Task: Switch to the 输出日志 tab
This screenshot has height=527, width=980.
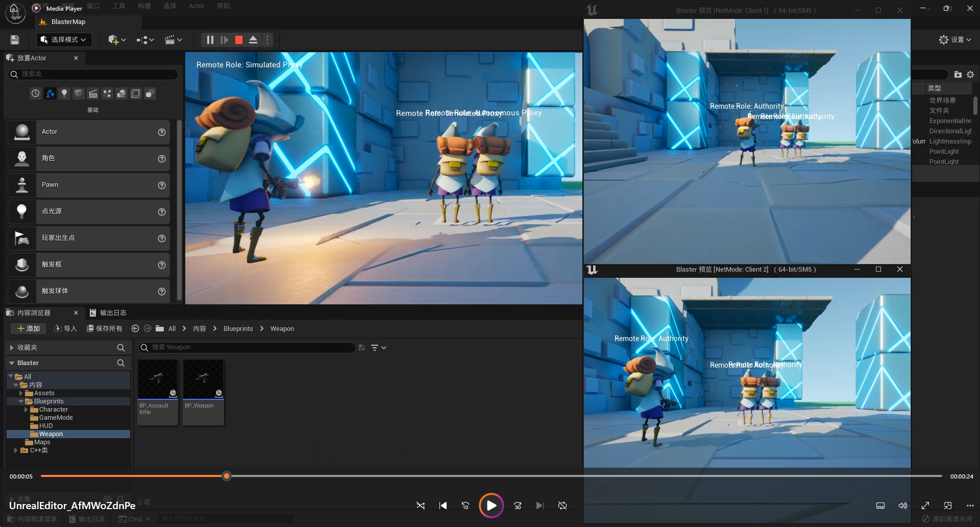Action: click(108, 313)
